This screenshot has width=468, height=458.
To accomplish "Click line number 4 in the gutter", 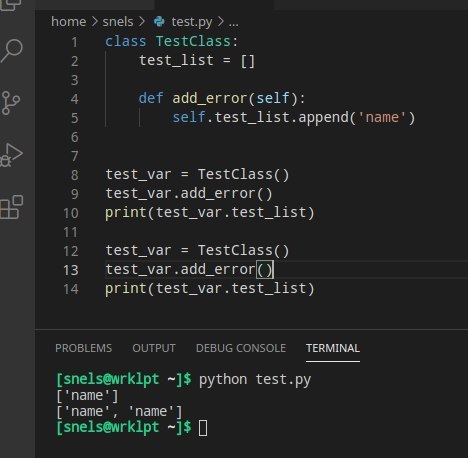I will coord(75,99).
